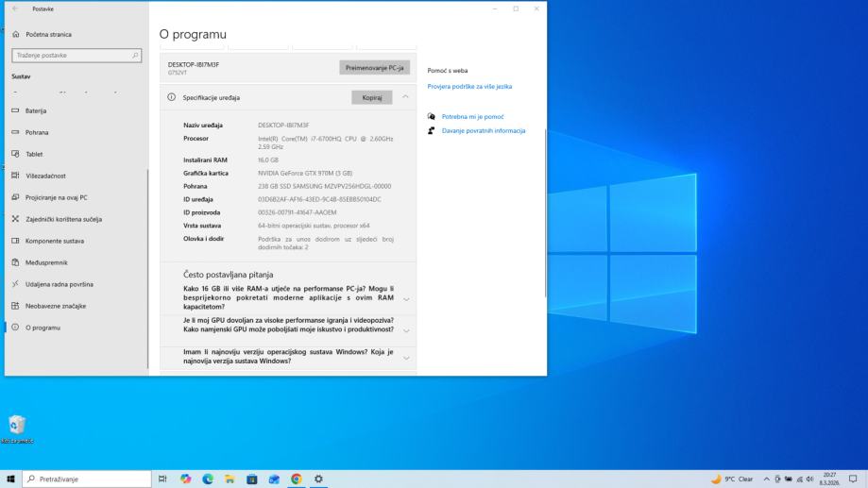Click the processor value i7-6700HQ text
The width and height of the screenshot is (868, 488).
tap(326, 143)
